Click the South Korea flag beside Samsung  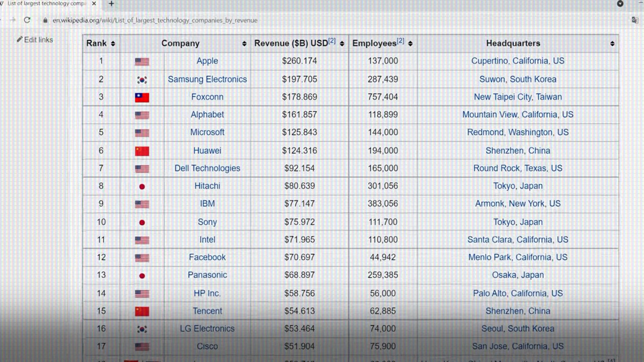pos(142,80)
